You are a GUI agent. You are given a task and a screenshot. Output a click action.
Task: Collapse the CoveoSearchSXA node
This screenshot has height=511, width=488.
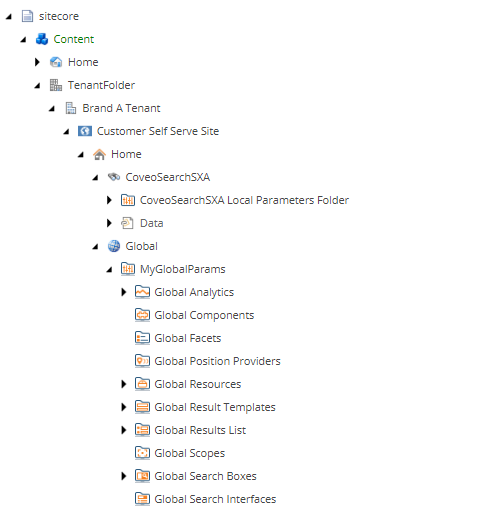[95, 178]
